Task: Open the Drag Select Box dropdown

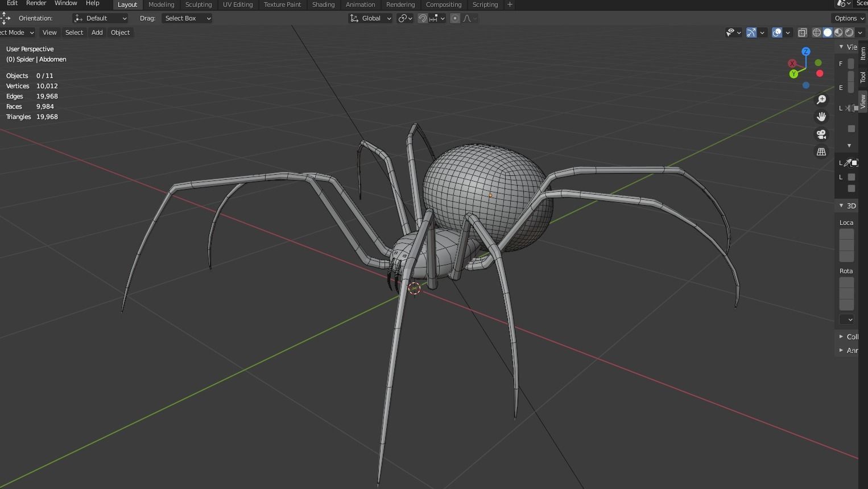Action: point(187,18)
